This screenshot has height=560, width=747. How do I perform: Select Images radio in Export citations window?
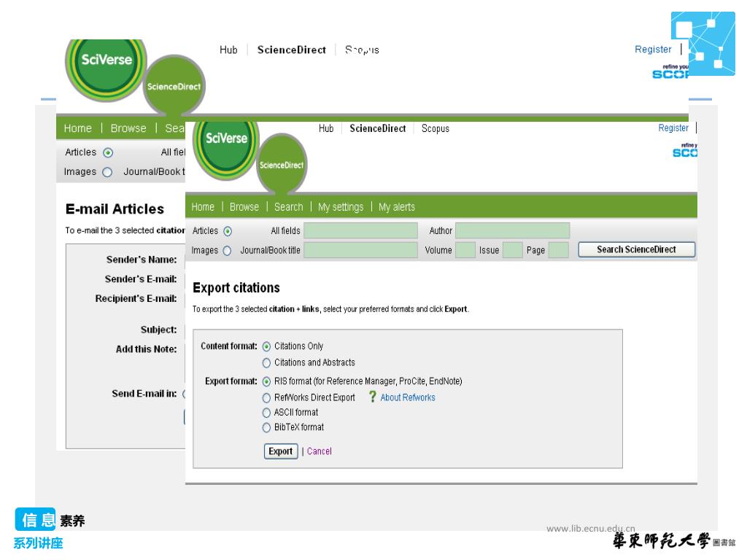pyautogui.click(x=227, y=251)
